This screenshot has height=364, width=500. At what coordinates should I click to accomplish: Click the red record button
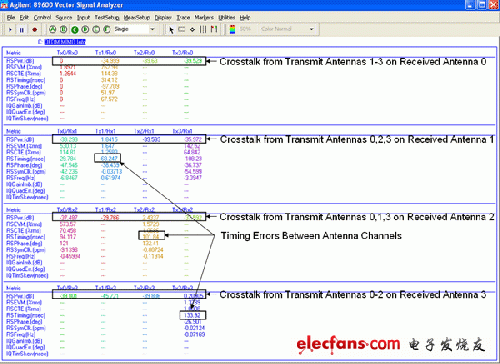(34, 30)
